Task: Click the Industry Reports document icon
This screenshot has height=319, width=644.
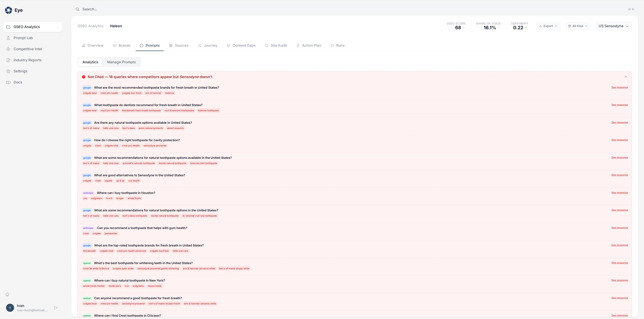Action: point(8,60)
